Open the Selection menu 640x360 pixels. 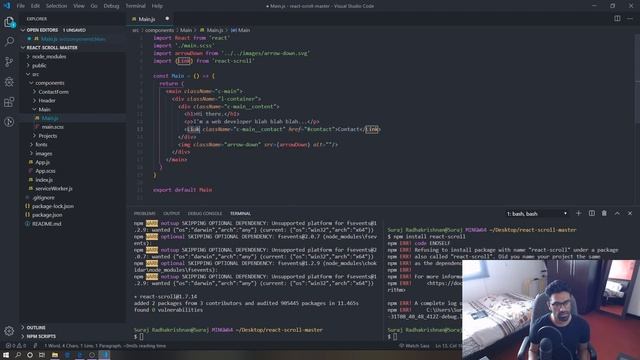56,6
